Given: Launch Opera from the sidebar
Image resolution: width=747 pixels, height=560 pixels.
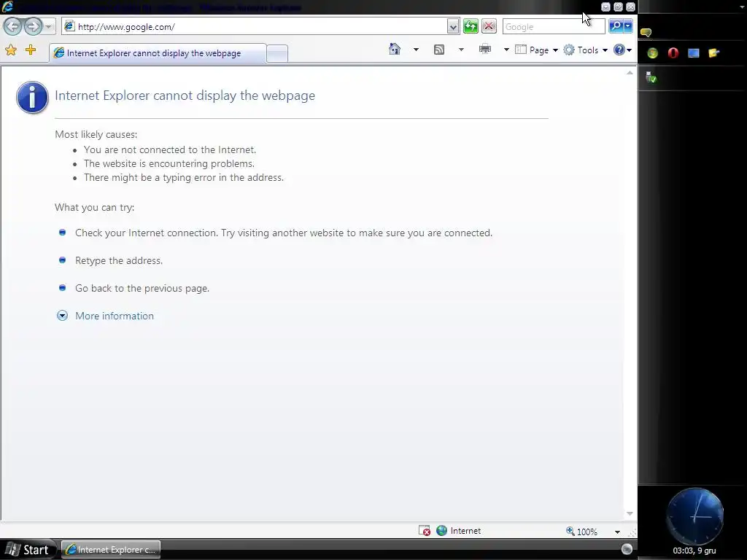Looking at the screenshot, I should tap(673, 52).
